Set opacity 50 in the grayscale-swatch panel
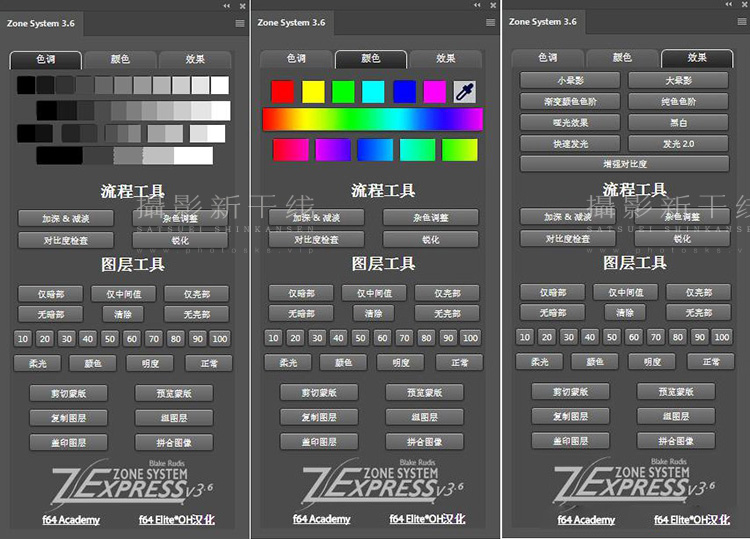The height and width of the screenshot is (539, 750). [x=110, y=339]
